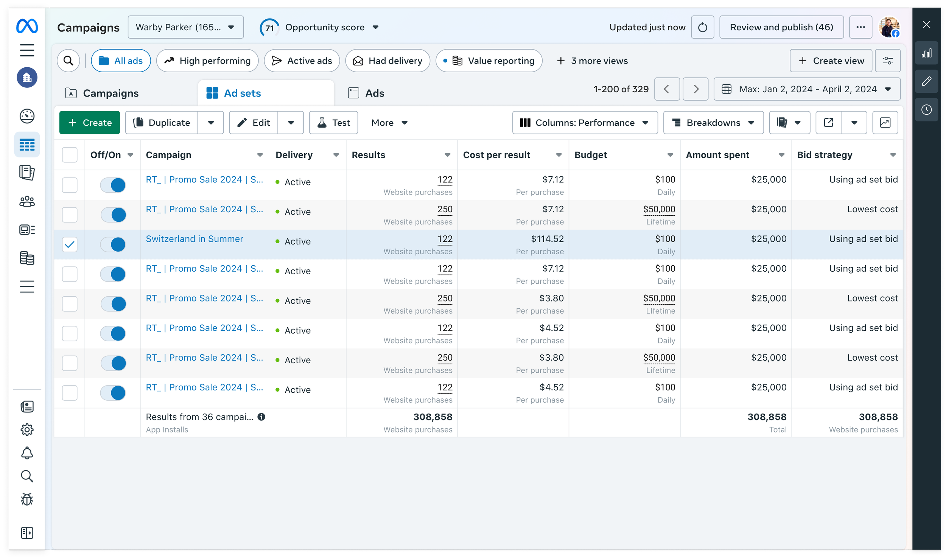Click the refresh data icon button
Viewport: 946px width, 560px height.
coord(702,27)
